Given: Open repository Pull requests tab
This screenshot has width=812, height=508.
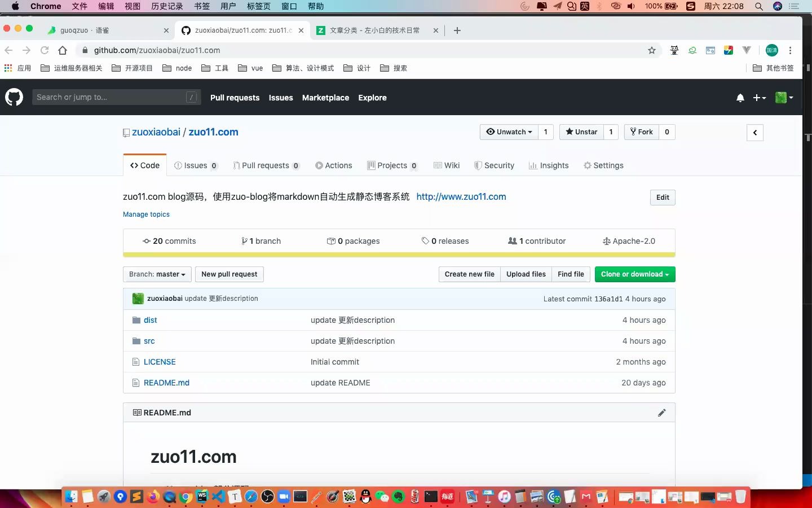Looking at the screenshot, I should [x=266, y=165].
